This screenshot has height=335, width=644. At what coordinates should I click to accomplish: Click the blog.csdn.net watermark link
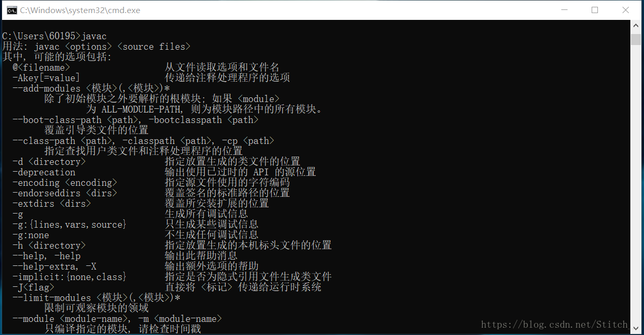tap(554, 325)
